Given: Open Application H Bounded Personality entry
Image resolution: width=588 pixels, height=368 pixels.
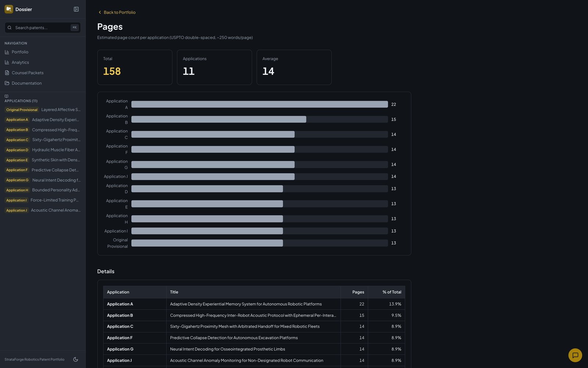Looking at the screenshot, I should pyautogui.click(x=43, y=190).
